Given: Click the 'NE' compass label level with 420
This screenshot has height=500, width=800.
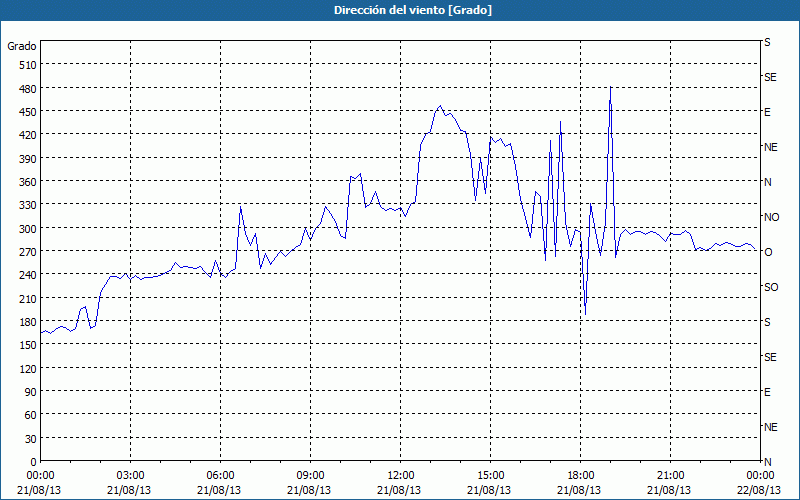Looking at the screenshot, I should coord(771,147).
